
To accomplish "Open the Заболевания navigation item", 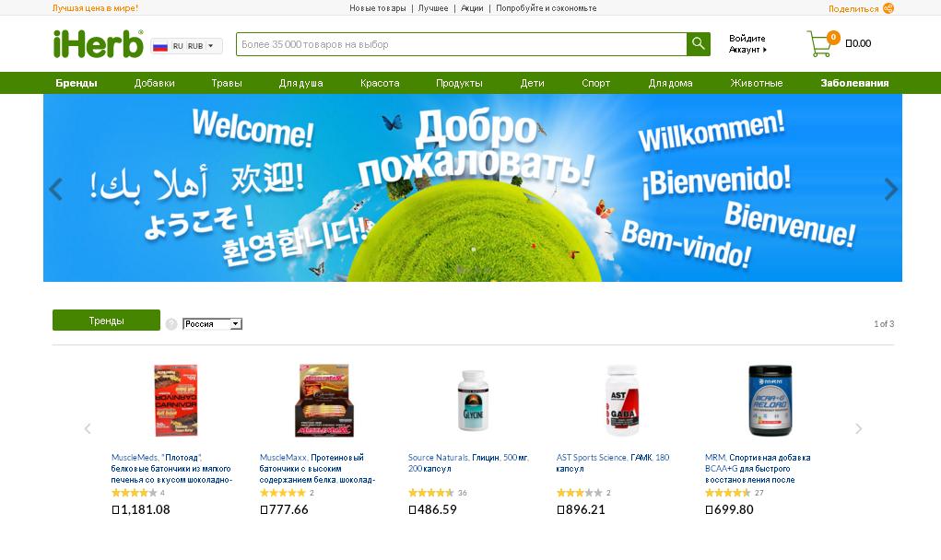I will tap(854, 83).
